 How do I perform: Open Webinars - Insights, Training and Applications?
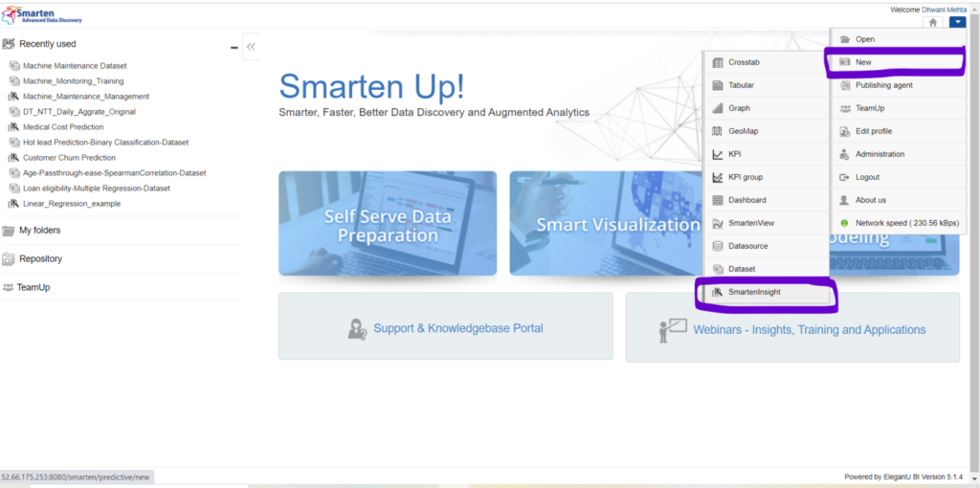(x=810, y=329)
